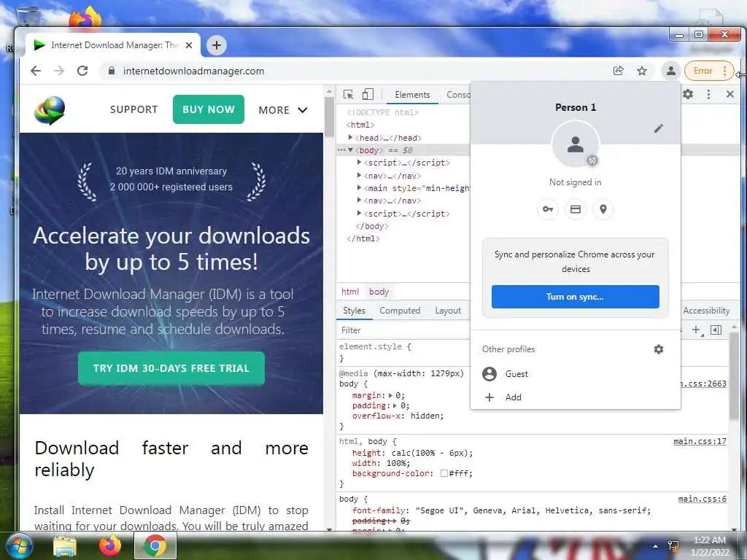Open the MORE dropdown menu
The height and width of the screenshot is (560, 747).
click(x=283, y=110)
